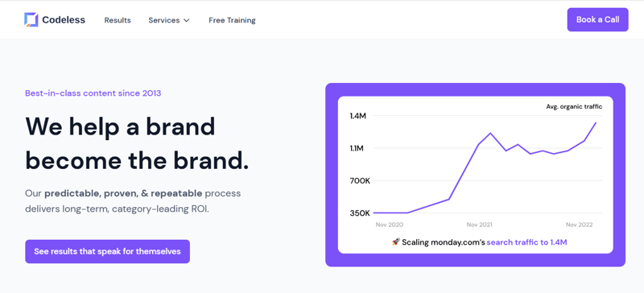The height and width of the screenshot is (293, 644).
Task: Click the Nov 2022 axis marker
Action: 579,225
